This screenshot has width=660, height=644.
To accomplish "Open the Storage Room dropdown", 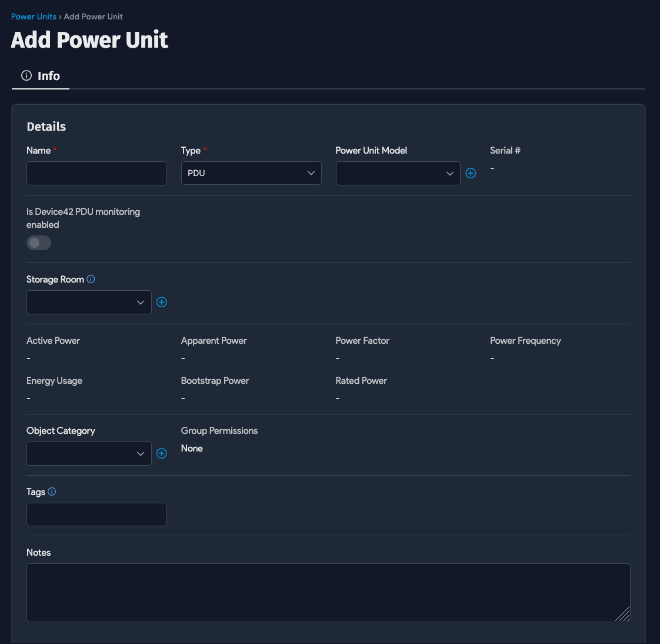I will tap(89, 302).
